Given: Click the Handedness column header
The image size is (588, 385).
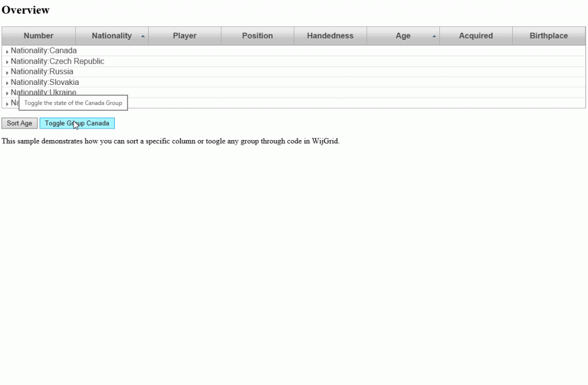Looking at the screenshot, I should (x=330, y=36).
